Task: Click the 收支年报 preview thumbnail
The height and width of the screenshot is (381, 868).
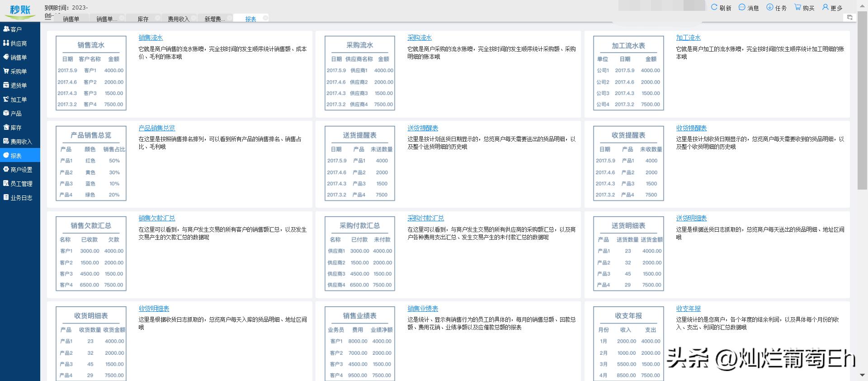Action: tap(628, 344)
